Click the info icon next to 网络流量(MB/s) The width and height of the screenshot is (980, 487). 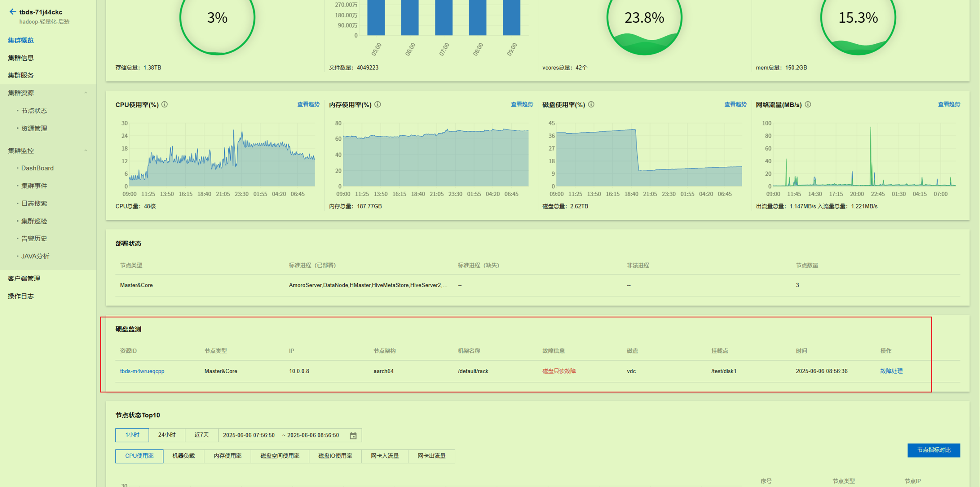point(808,104)
